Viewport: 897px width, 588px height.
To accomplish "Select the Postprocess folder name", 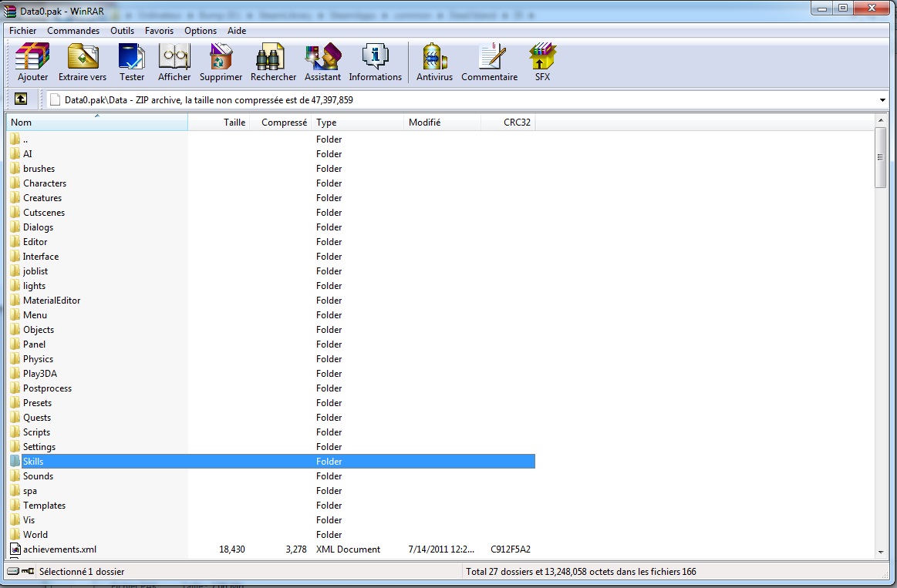I will 48,388.
